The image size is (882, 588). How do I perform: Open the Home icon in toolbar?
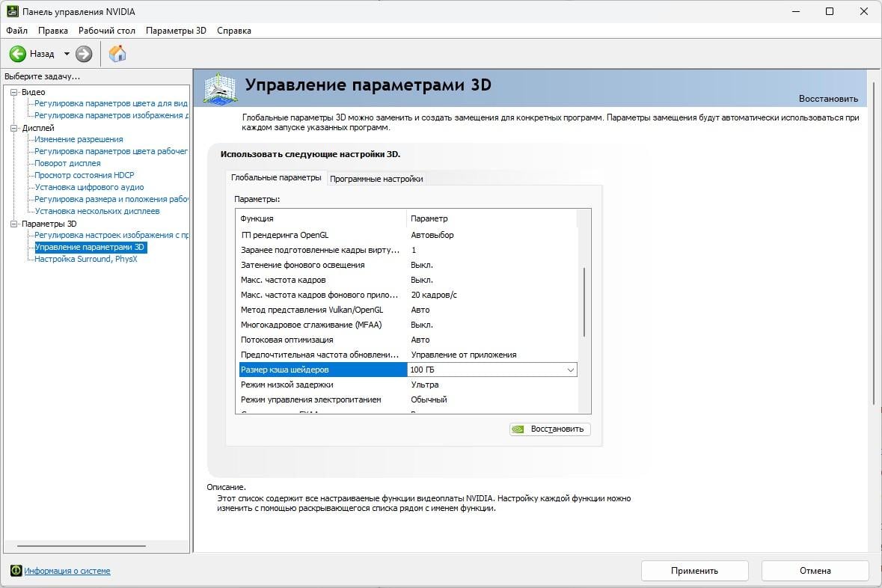(117, 54)
